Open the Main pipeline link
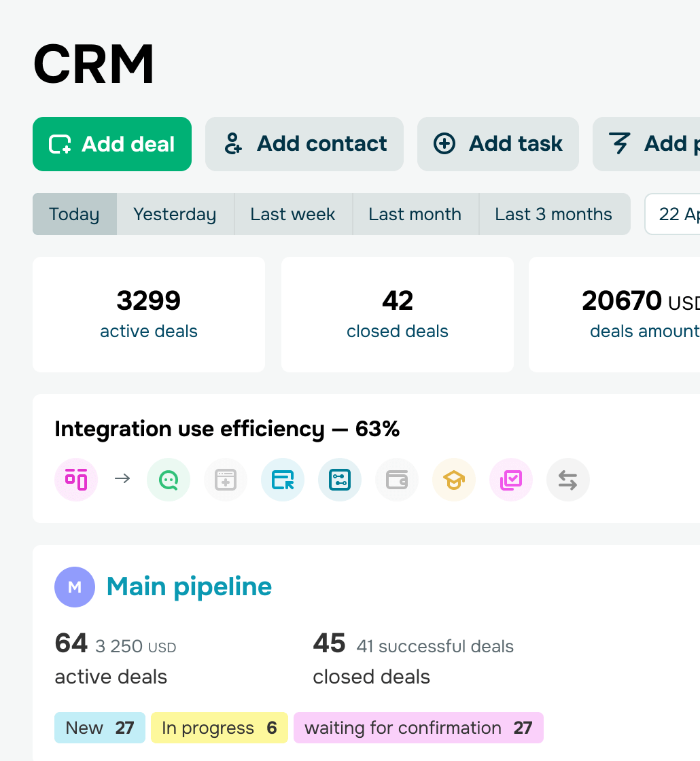The image size is (700, 761). 190,587
